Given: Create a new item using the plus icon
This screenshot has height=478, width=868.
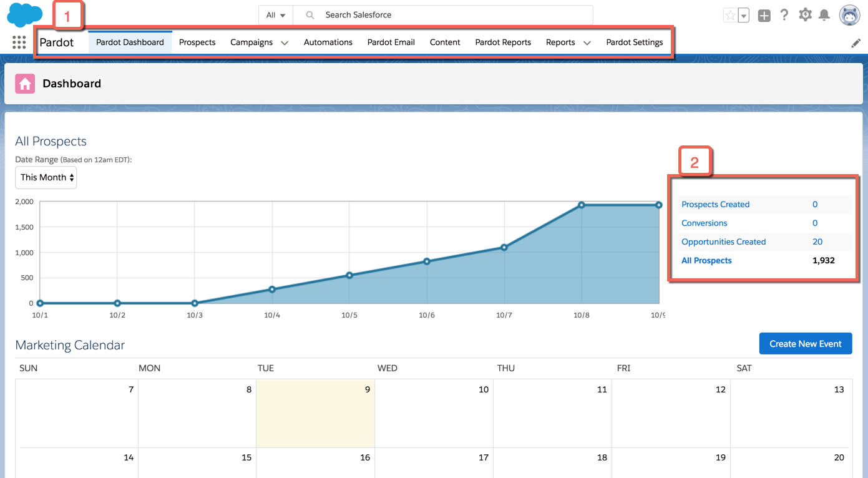Looking at the screenshot, I should click(764, 14).
